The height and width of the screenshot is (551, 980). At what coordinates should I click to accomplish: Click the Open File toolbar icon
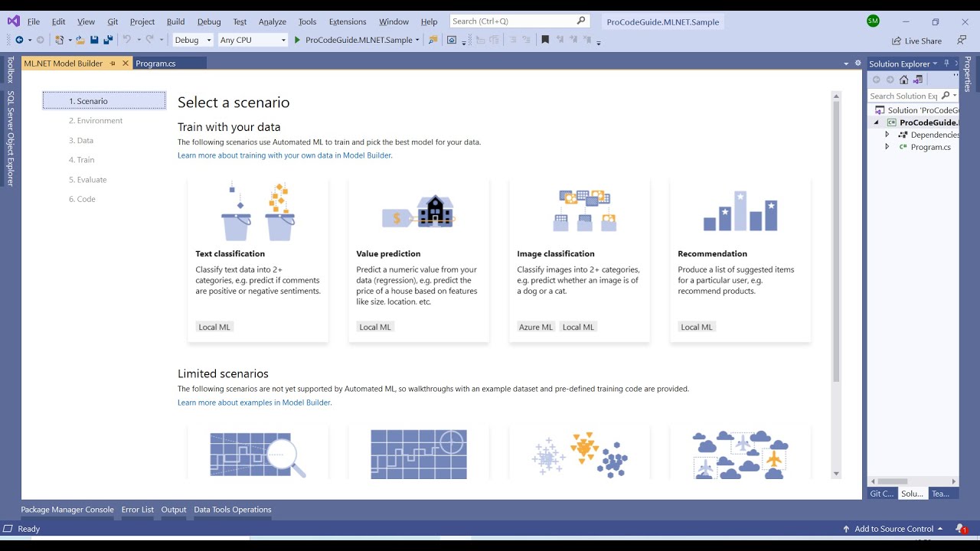(x=80, y=40)
